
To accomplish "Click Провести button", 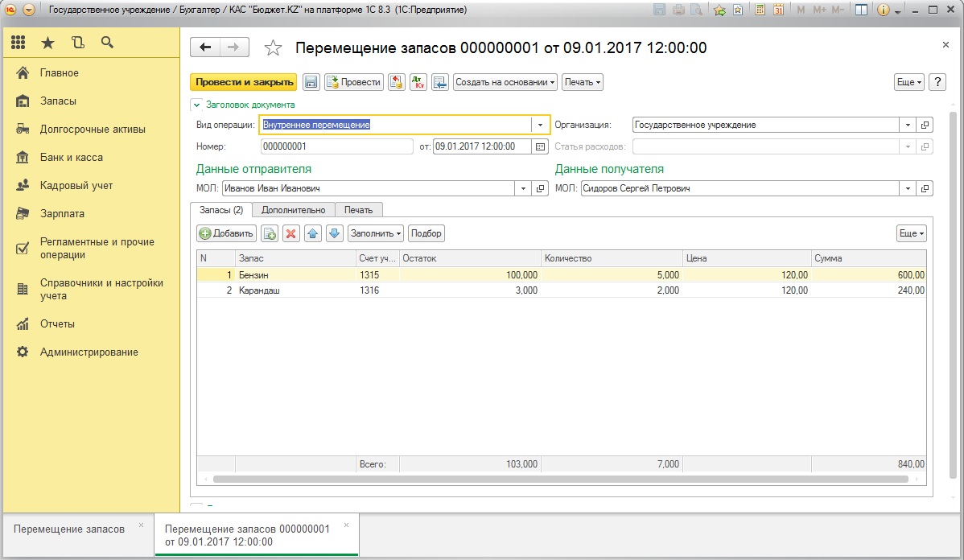I will click(354, 82).
